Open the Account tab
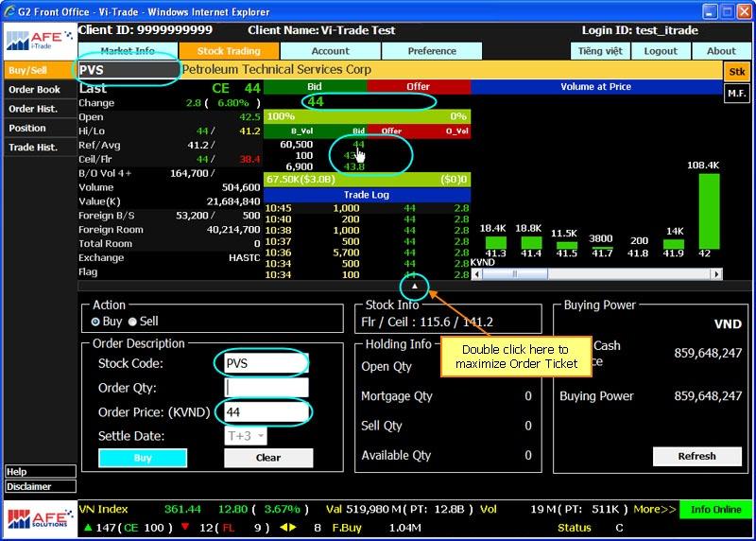Image resolution: width=756 pixels, height=541 pixels. point(330,51)
